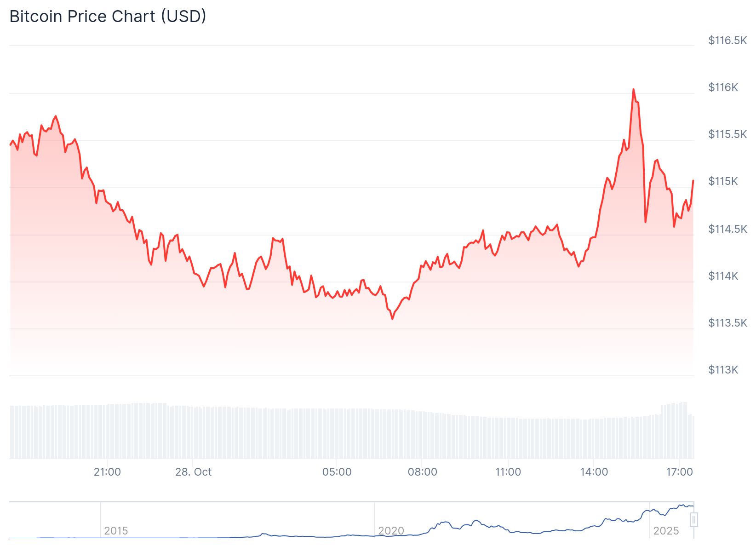Click the Bitcoin Price Chart (USD) title
The height and width of the screenshot is (552, 756).
108,17
